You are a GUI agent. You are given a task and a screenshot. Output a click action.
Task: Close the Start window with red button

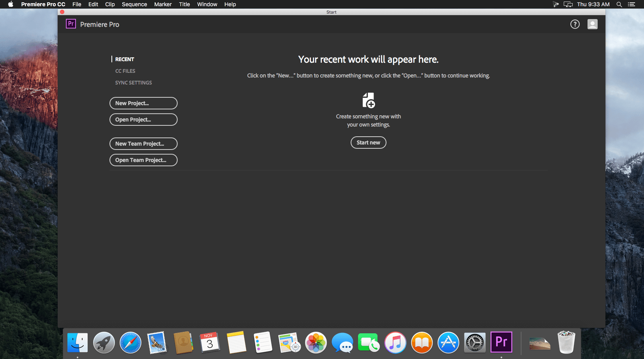pos(62,12)
